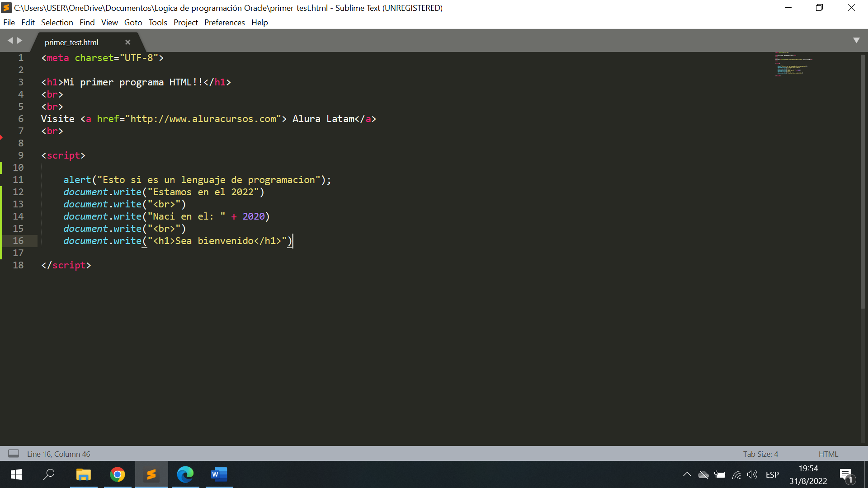Click the Line 16, Column 46 status text
Screen dimensions: 868x488
coord(58,454)
